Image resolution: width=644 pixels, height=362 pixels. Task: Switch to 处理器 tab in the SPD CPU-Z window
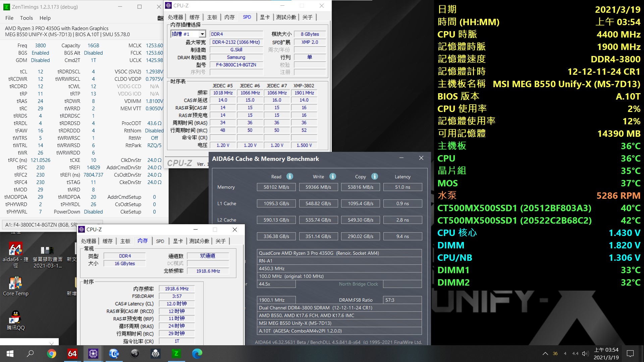[175, 17]
